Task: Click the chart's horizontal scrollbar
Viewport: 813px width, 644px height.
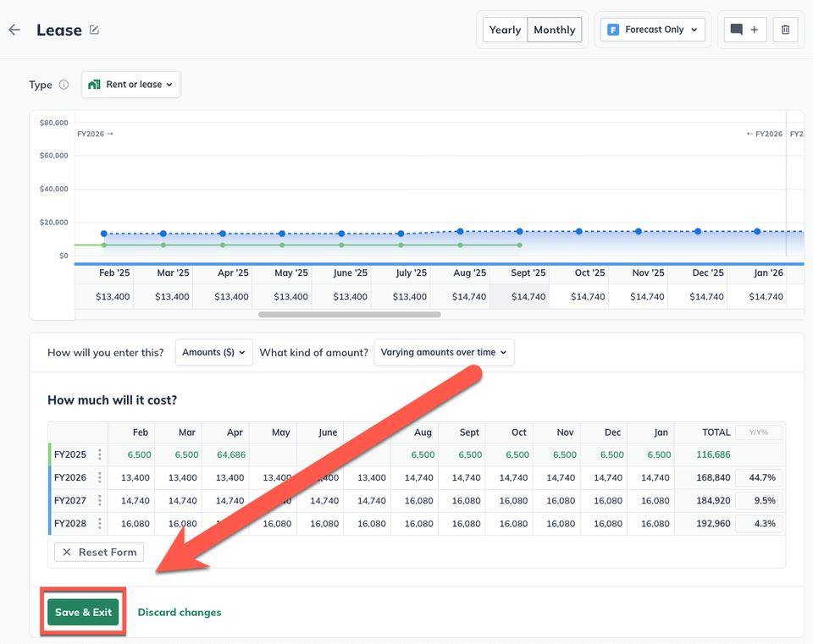Action: click(x=350, y=315)
